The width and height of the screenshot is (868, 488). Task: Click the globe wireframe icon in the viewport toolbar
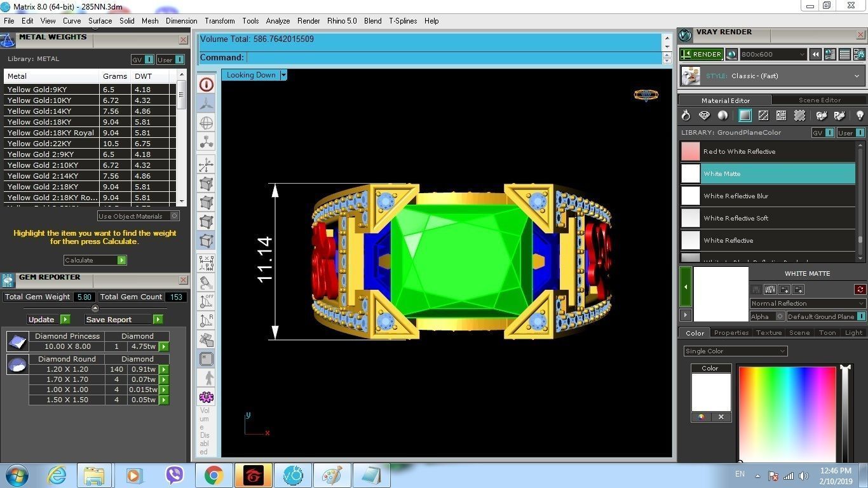tap(207, 123)
